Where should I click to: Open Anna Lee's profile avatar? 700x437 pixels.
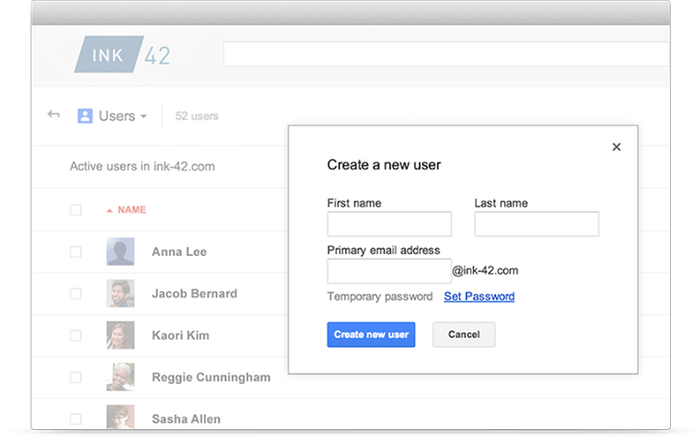pos(121,252)
